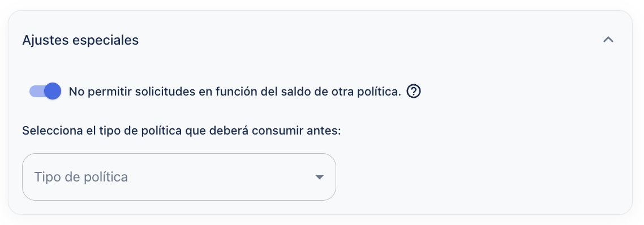This screenshot has height=225, width=644.
Task: Click the Ajustes especiales header title
Action: [80, 40]
